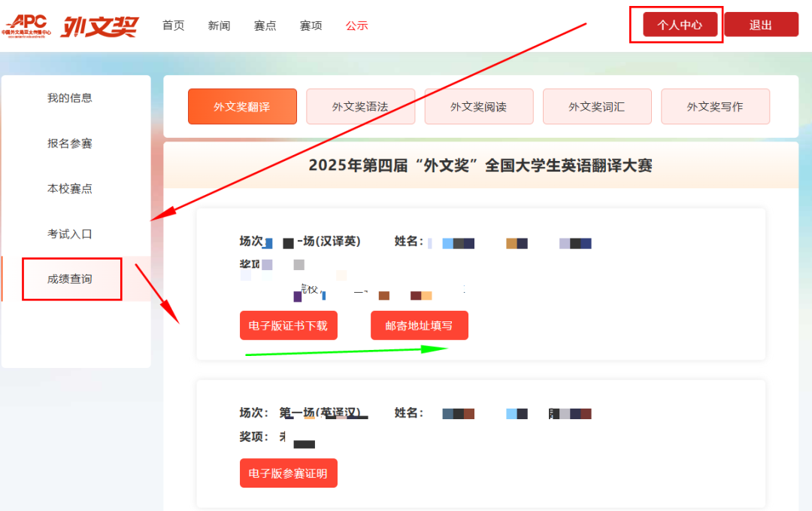Click the 邮寄地址填写 button

click(x=419, y=326)
